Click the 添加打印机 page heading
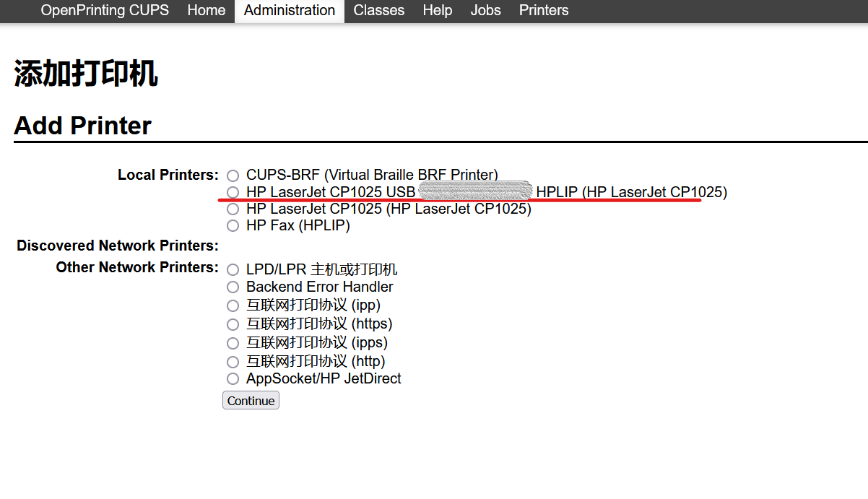Viewport: 868px width, 499px height. 86,74
